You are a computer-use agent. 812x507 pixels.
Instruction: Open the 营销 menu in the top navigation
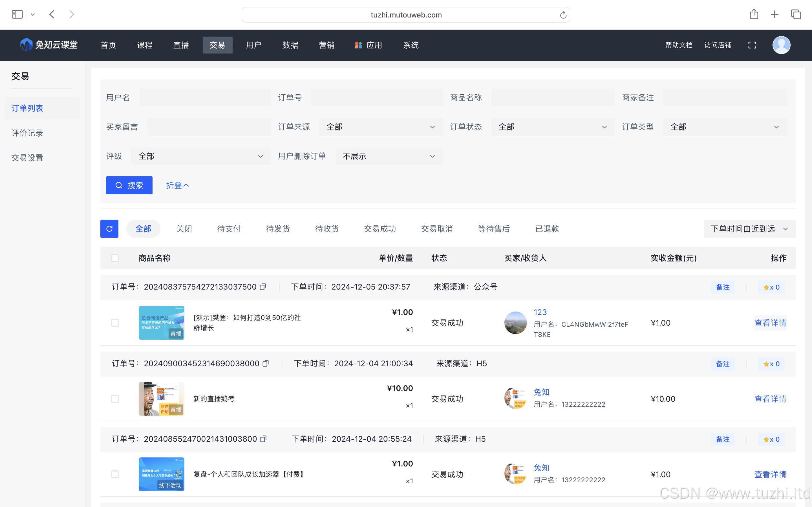pyautogui.click(x=326, y=45)
